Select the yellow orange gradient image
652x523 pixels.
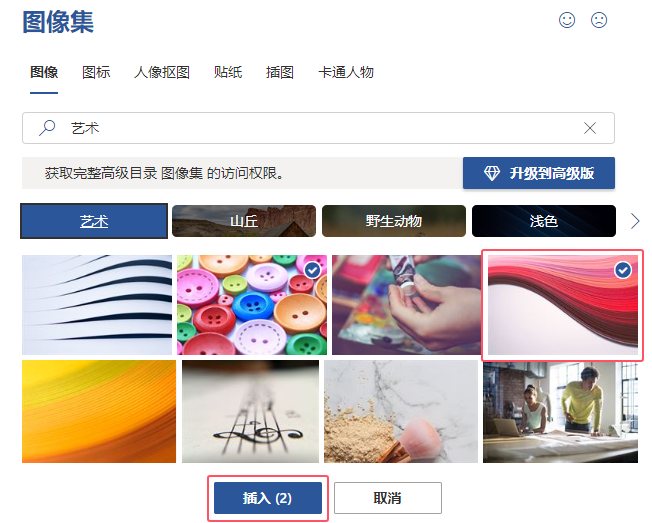(x=99, y=412)
